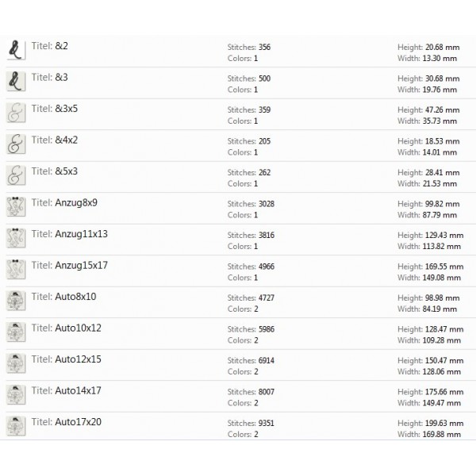This screenshot has height=476, width=476.
Task: Click the &4x2 design preview icon
Action: click(x=15, y=144)
